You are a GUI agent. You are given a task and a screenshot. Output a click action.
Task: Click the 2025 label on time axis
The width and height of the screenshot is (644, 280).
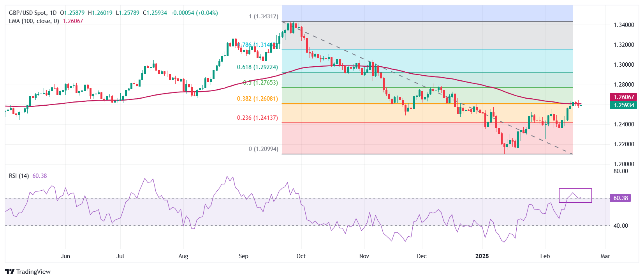[482, 256]
